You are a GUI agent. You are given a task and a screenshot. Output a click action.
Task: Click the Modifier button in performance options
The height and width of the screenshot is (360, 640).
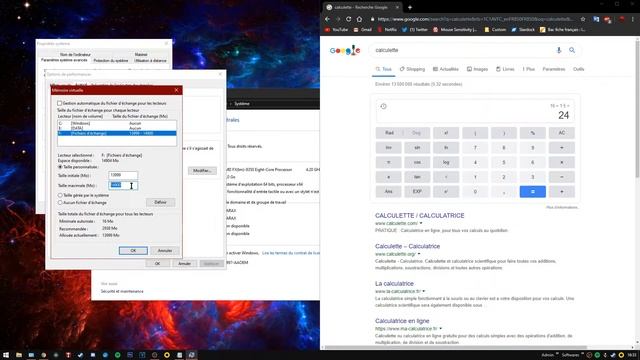point(202,171)
